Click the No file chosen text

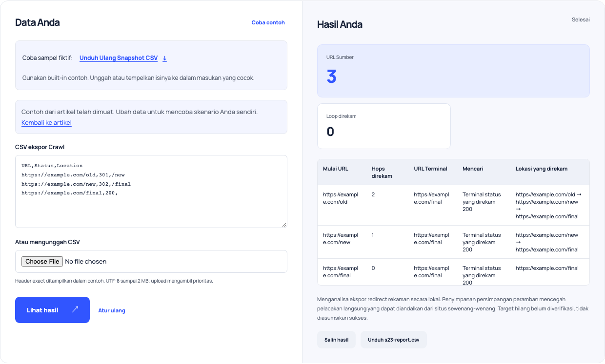pos(86,262)
